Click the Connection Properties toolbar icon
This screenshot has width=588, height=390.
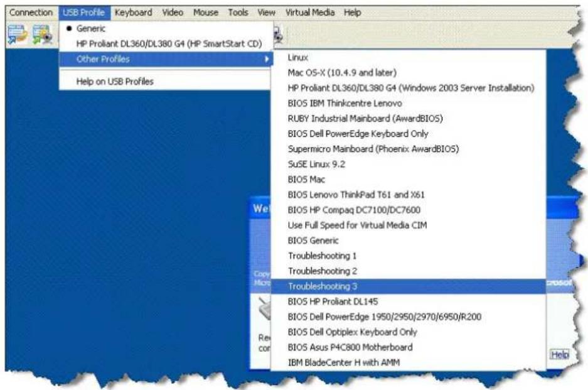17,34
